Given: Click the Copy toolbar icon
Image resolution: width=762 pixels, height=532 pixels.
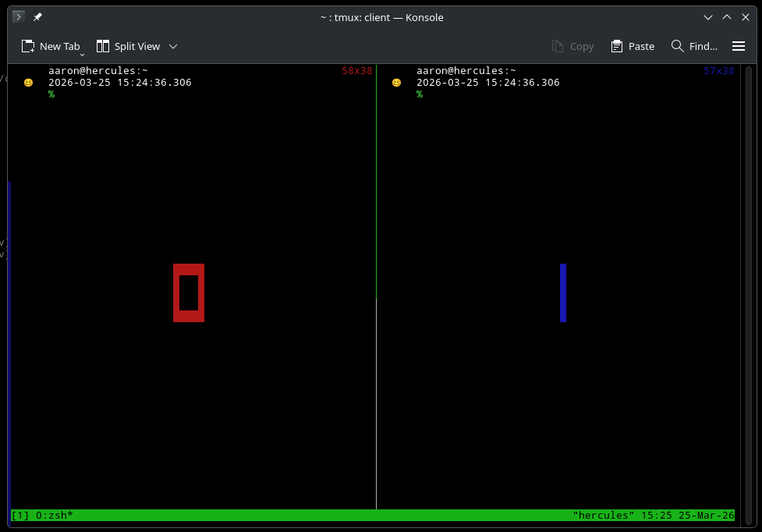Looking at the screenshot, I should click(x=572, y=47).
